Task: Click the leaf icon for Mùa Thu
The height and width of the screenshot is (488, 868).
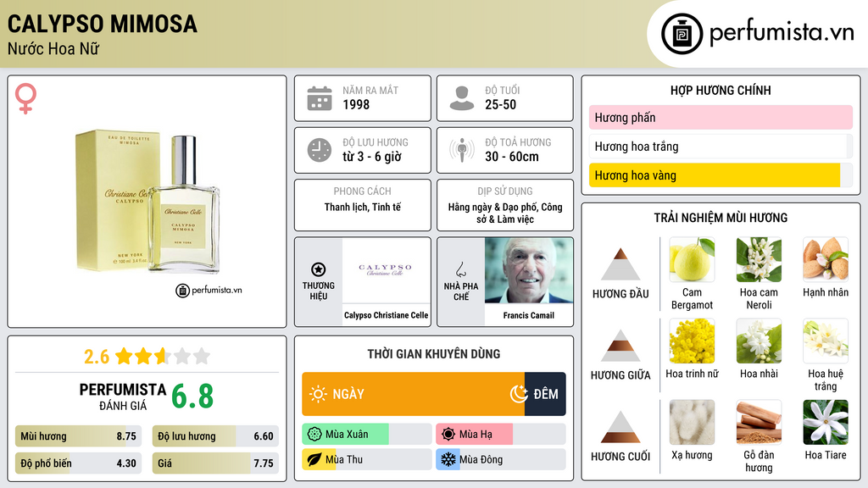Action: (x=314, y=459)
